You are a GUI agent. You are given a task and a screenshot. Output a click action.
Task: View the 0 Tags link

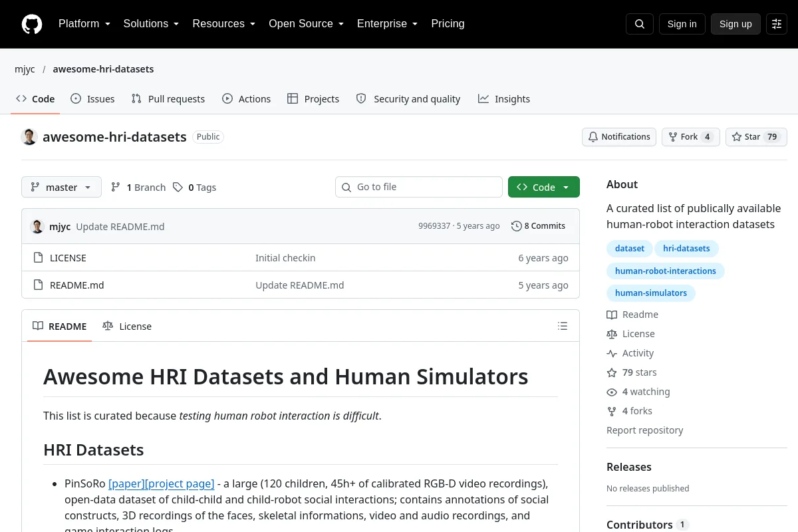point(194,188)
